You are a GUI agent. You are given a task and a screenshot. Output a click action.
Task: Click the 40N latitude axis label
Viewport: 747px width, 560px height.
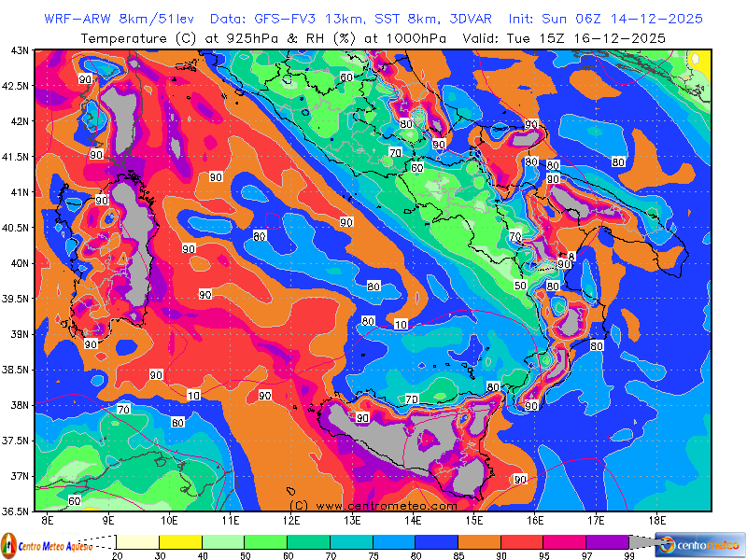pyautogui.click(x=19, y=263)
